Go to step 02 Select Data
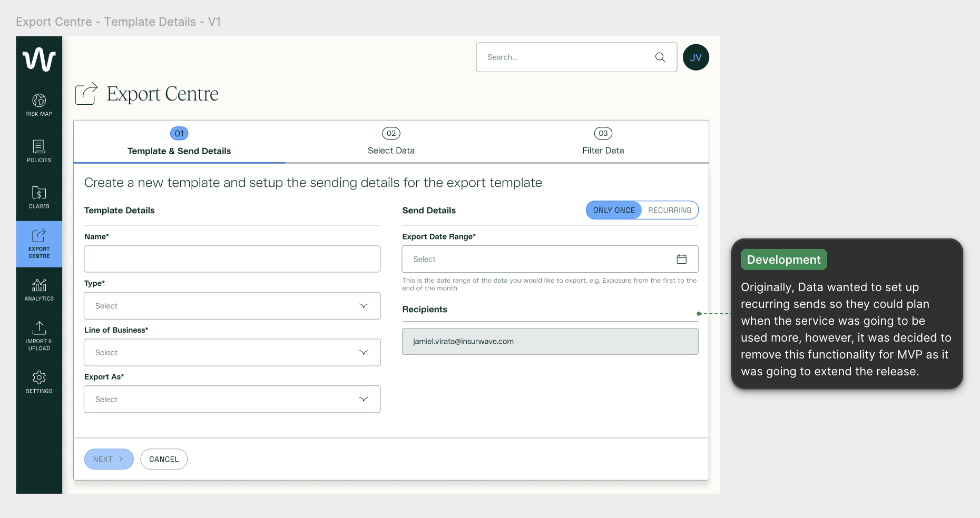 pyautogui.click(x=391, y=142)
